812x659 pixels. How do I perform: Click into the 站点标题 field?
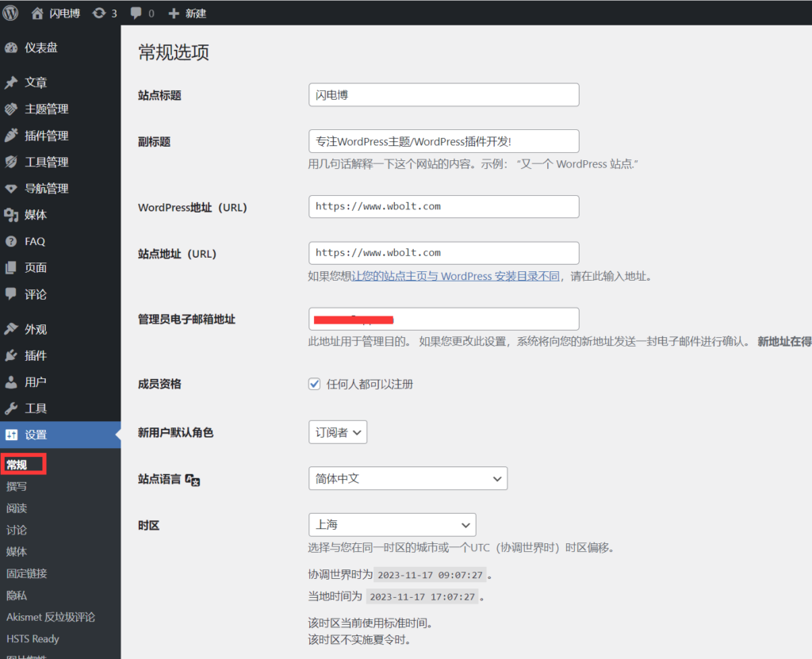(444, 95)
